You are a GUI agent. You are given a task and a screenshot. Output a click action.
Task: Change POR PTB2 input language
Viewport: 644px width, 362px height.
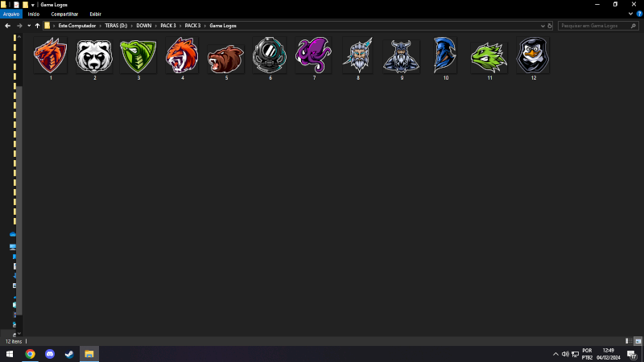588,354
